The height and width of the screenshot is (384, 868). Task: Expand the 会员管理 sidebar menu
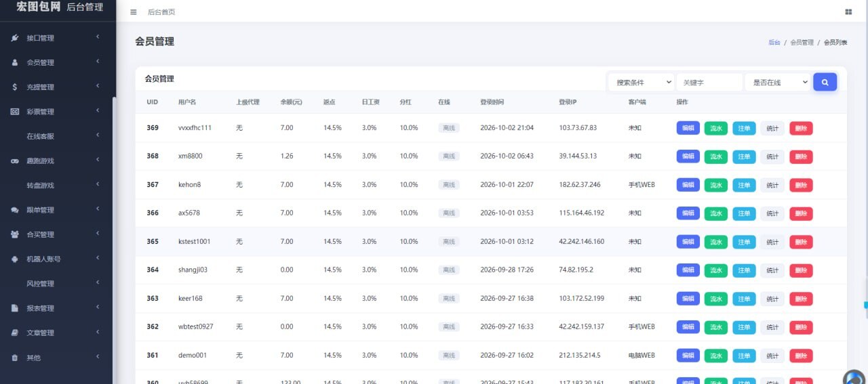(56, 62)
